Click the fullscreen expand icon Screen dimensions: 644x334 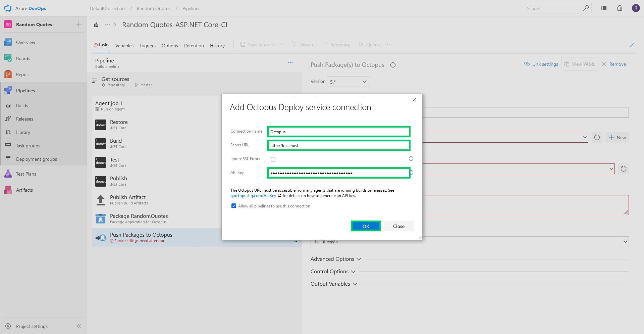click(x=632, y=45)
